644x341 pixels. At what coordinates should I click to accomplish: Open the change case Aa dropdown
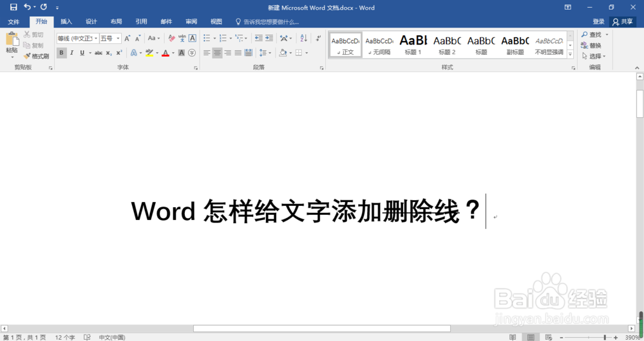click(154, 38)
